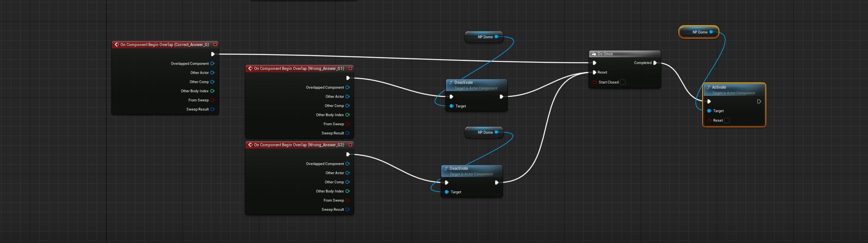Click Target pin of Deactivate wired from Wrong_Answer_G2
868x243 pixels.
[447, 192]
